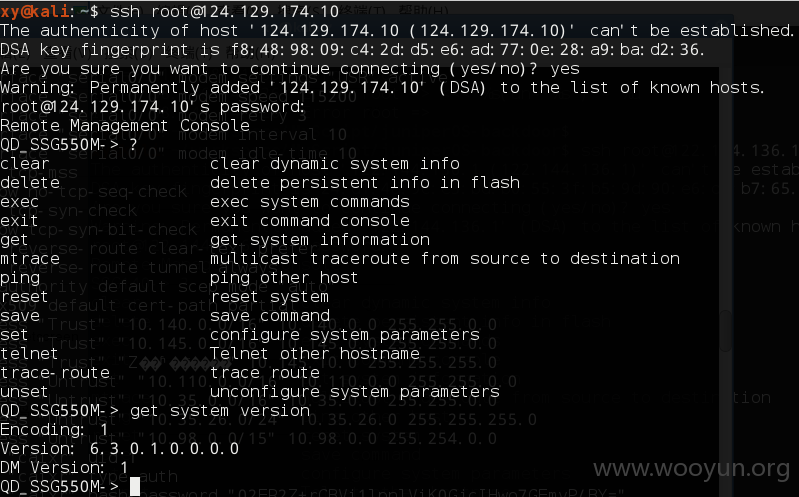Click the 'clear' command in help list
This screenshot has width=799, height=497.
pos(24,164)
